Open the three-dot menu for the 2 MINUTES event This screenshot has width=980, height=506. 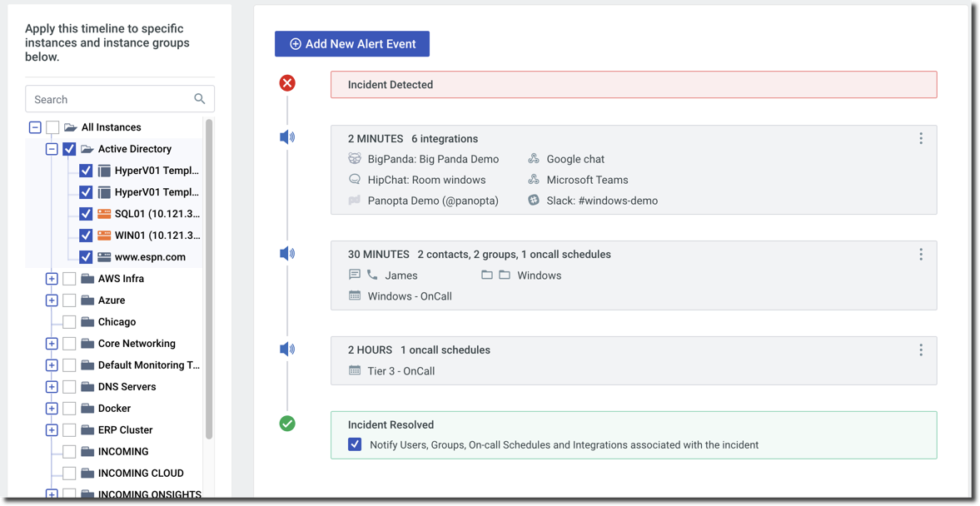pyautogui.click(x=921, y=139)
